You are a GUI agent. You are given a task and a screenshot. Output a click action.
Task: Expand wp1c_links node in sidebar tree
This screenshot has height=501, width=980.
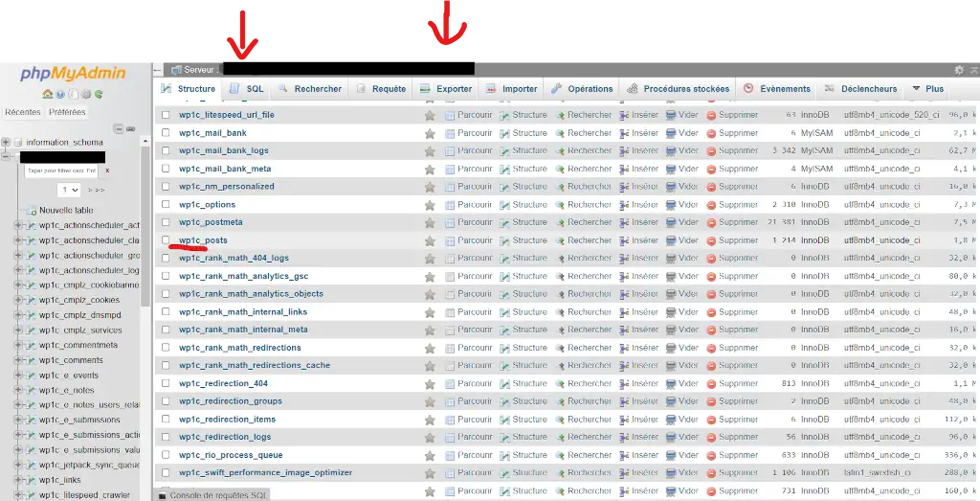(18, 480)
